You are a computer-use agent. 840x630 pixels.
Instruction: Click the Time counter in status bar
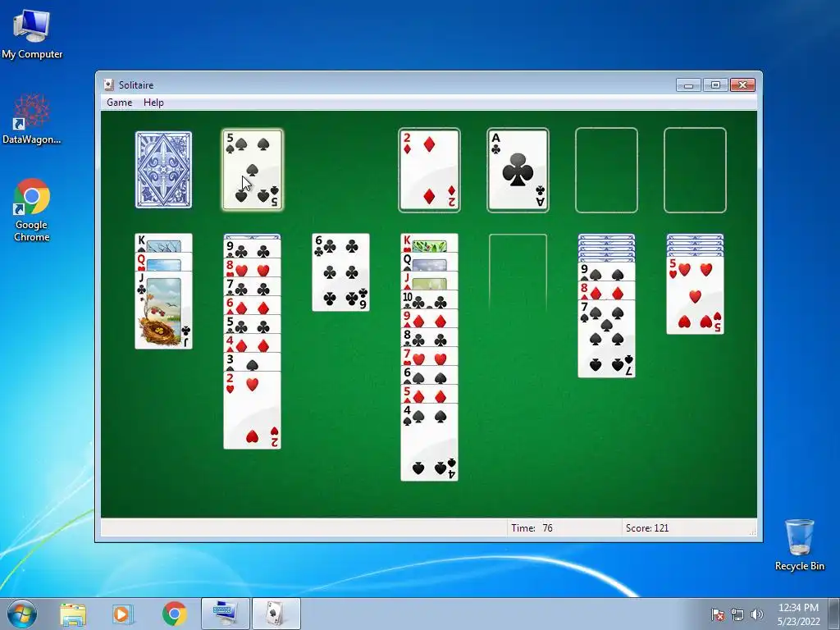(532, 527)
